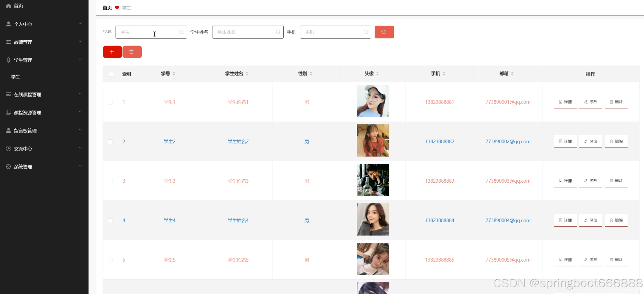Click name cell 学生姓名3
Viewport: 644px width, 294px height.
click(238, 181)
